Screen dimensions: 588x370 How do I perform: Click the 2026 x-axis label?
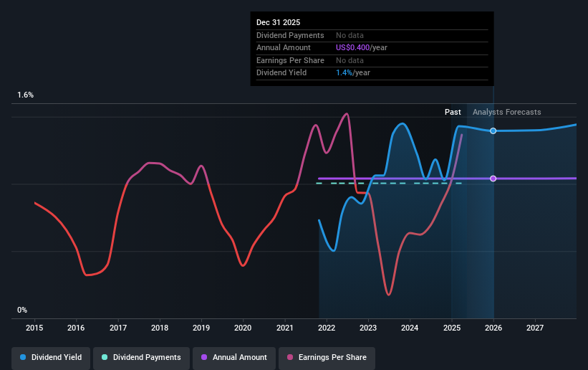493,328
